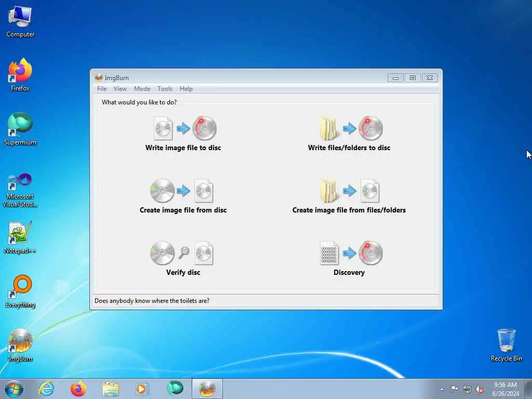This screenshot has width=532, height=399.
Task: Click the Discovery mode icon
Action: coord(351,253)
